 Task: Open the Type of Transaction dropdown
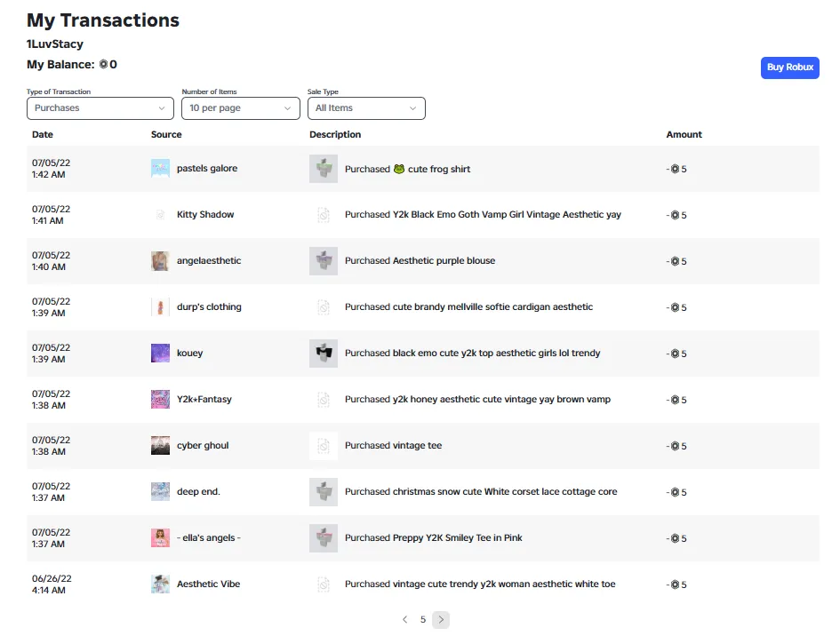100,108
